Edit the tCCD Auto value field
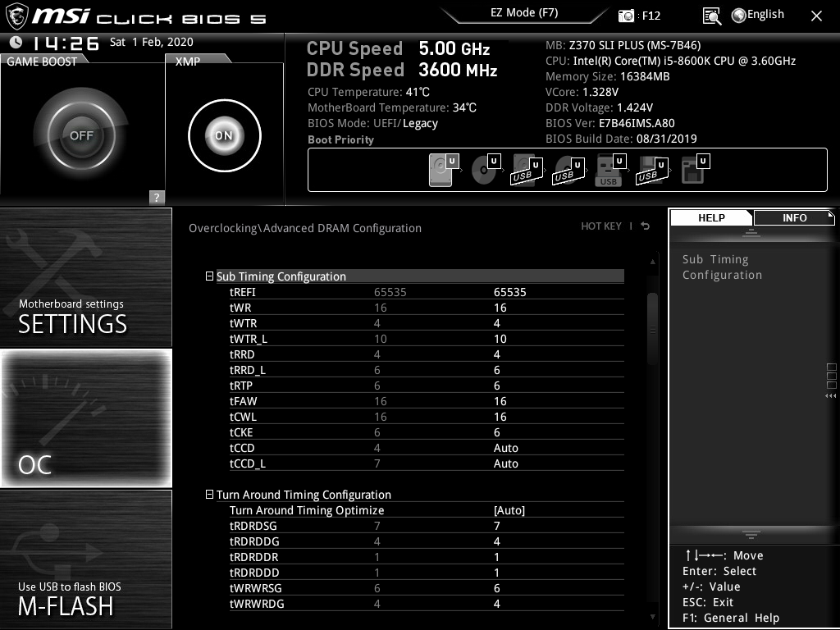This screenshot has width=840, height=630. [505, 448]
